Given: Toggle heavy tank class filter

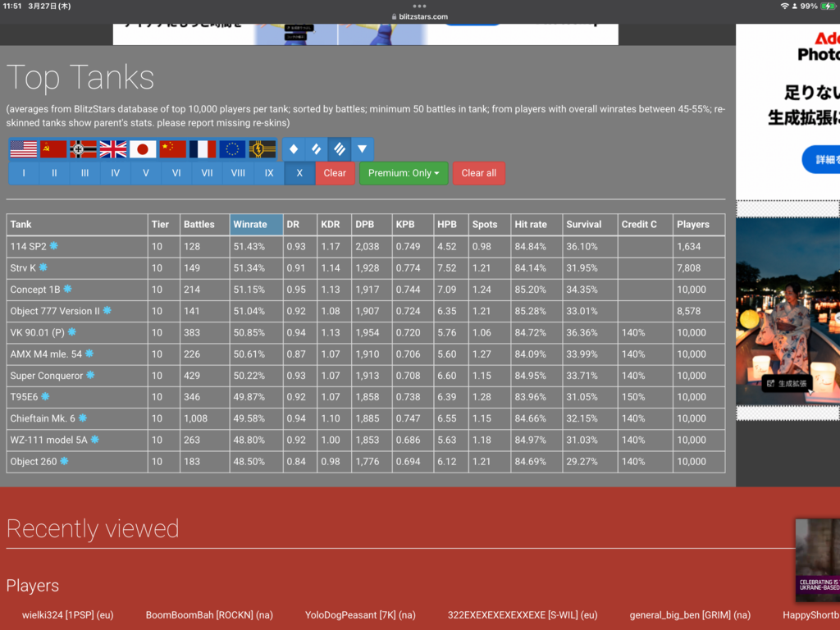Looking at the screenshot, I should [339, 149].
